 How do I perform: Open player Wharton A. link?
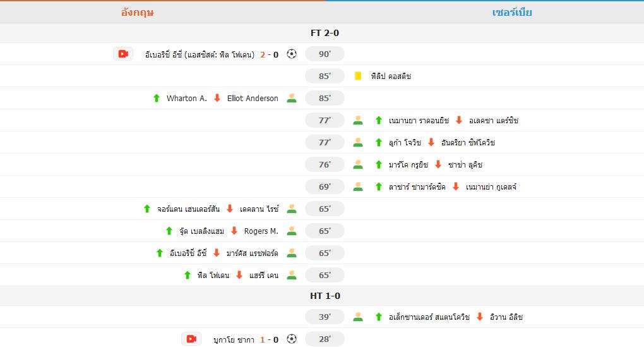coord(186,99)
